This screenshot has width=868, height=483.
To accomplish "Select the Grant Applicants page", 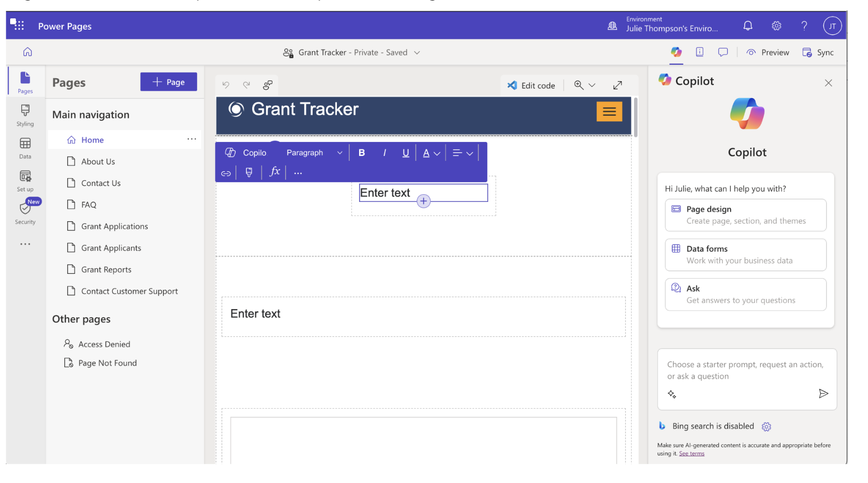I will pos(111,248).
